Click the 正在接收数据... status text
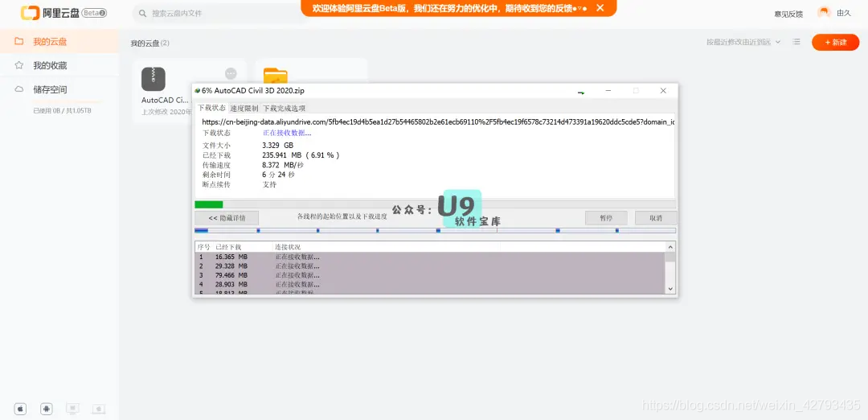868x420 pixels. [x=287, y=133]
